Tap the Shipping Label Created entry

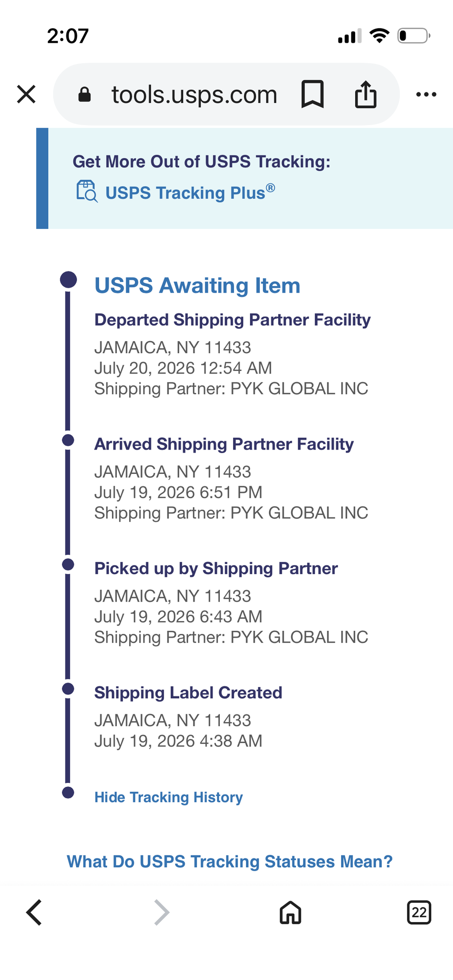[x=188, y=716]
